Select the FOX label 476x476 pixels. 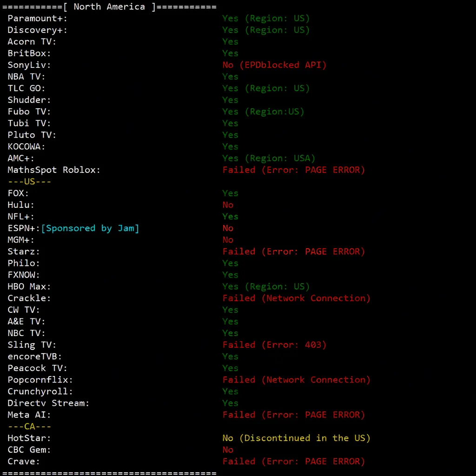(x=18, y=193)
